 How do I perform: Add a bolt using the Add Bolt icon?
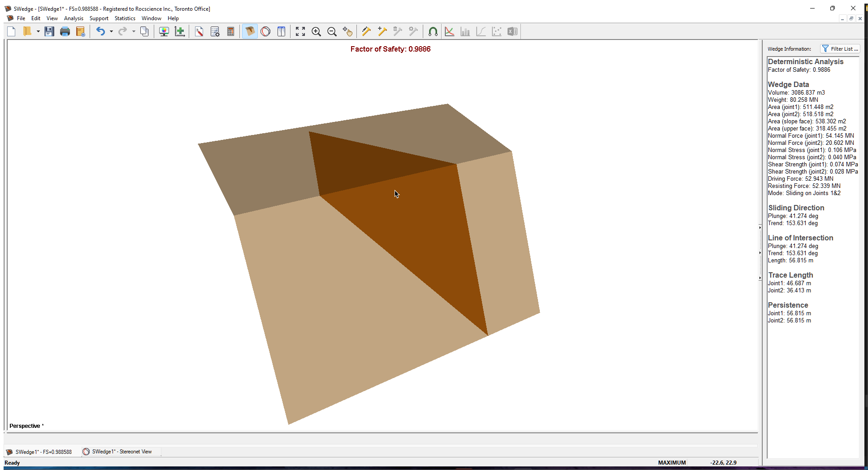pos(382,31)
